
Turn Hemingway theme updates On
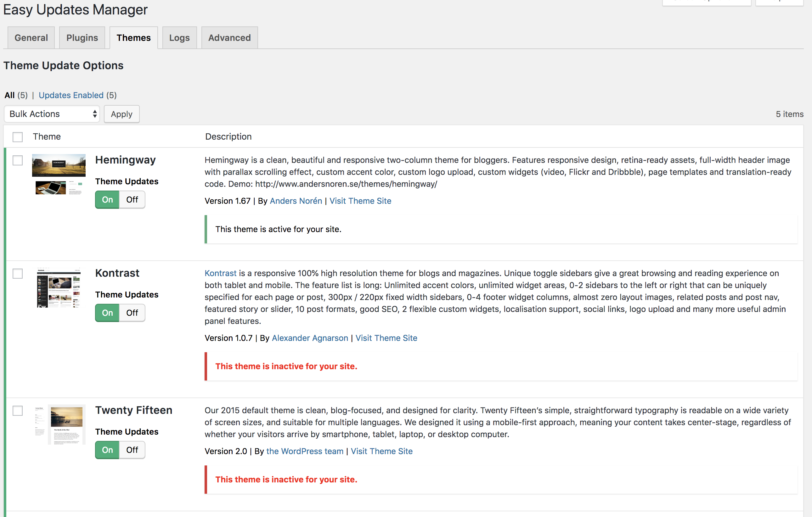107,200
